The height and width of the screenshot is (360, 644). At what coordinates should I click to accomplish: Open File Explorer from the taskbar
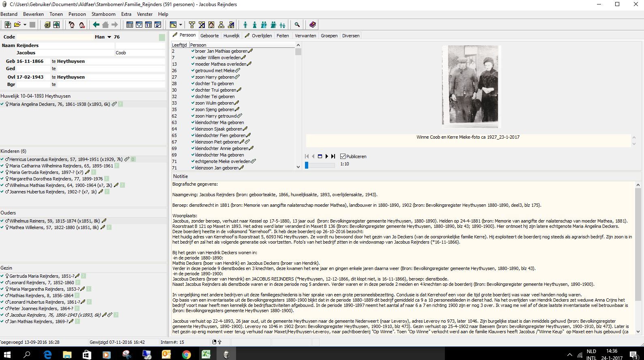(x=67, y=355)
